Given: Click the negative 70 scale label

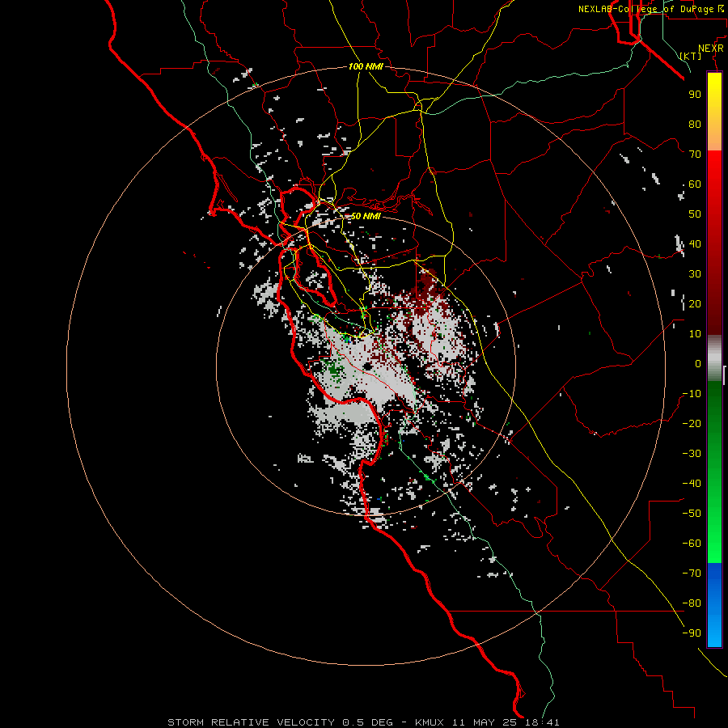Looking at the screenshot, I should point(692,574).
